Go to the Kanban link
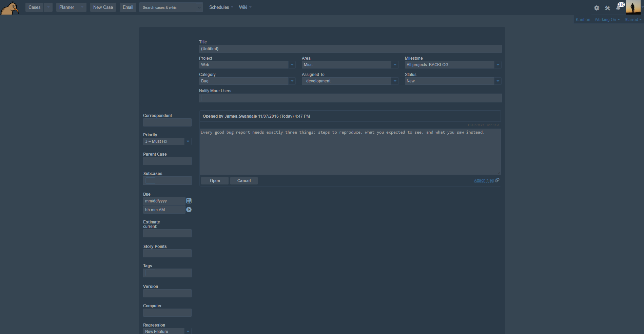Screen dimensions: 644x334 tap(583, 20)
